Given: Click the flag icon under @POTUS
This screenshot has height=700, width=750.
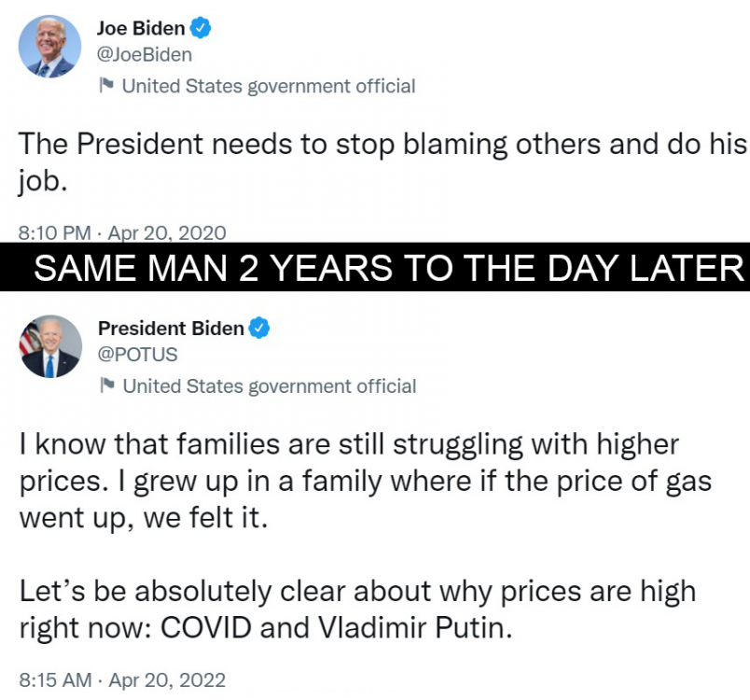Looking at the screenshot, I should click(x=107, y=385).
